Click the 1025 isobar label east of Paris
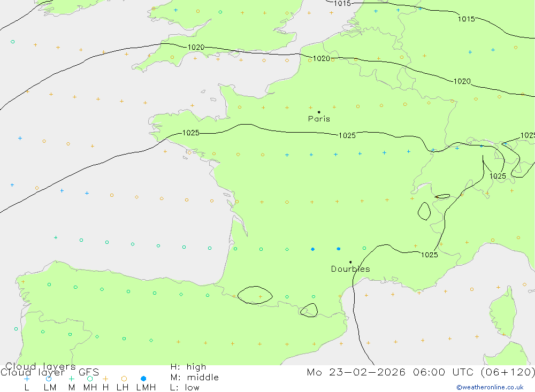Image resolution: width=535 pixels, height=392 pixels. click(x=347, y=135)
